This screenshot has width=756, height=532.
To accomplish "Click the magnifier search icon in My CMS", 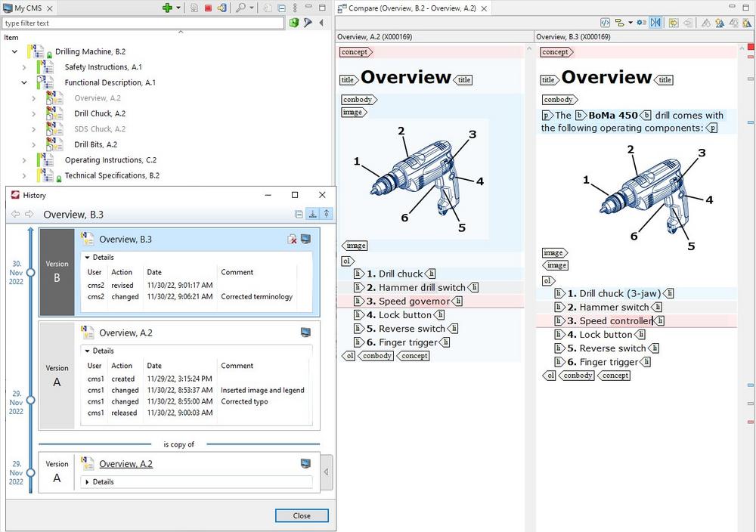I will pyautogui.click(x=240, y=8).
